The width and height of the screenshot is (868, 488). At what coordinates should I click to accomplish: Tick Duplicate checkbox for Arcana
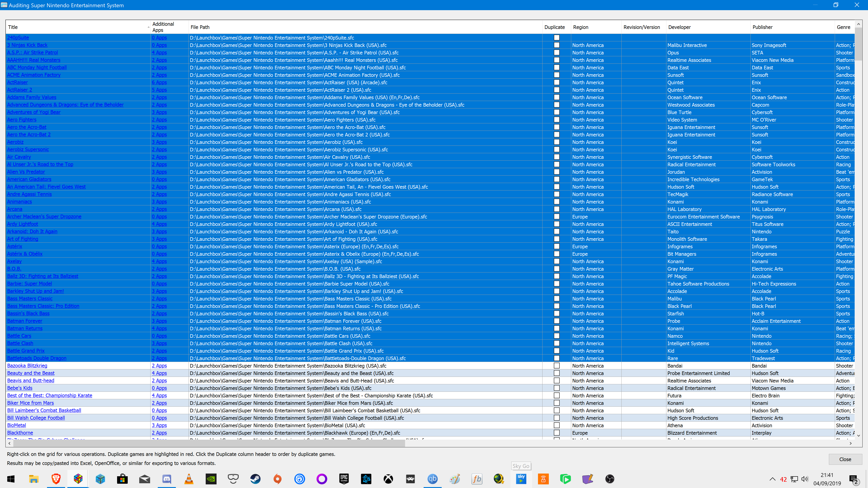(557, 209)
